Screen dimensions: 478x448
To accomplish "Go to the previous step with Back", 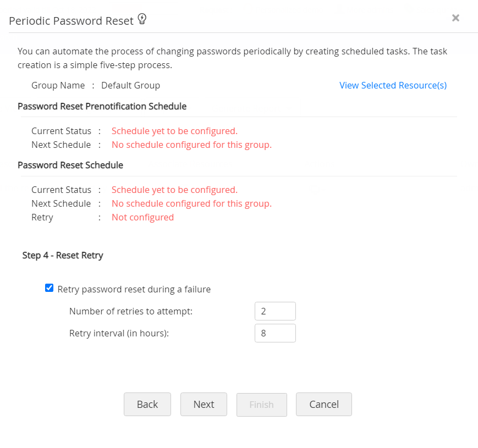I will (147, 404).
